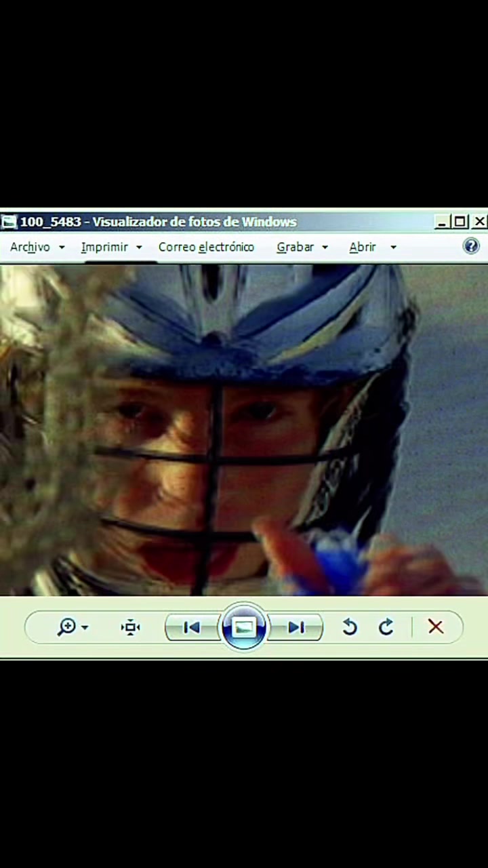Open the Abrir menu
The image size is (488, 868).
coord(363,247)
